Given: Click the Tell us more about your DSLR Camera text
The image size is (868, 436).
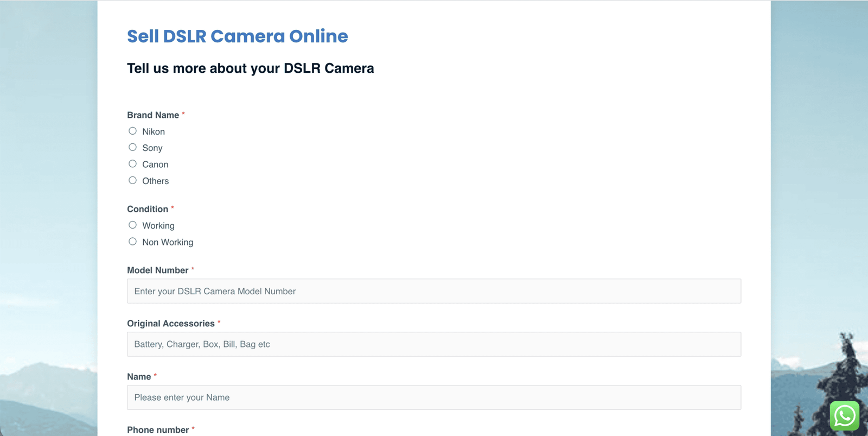Looking at the screenshot, I should [251, 68].
